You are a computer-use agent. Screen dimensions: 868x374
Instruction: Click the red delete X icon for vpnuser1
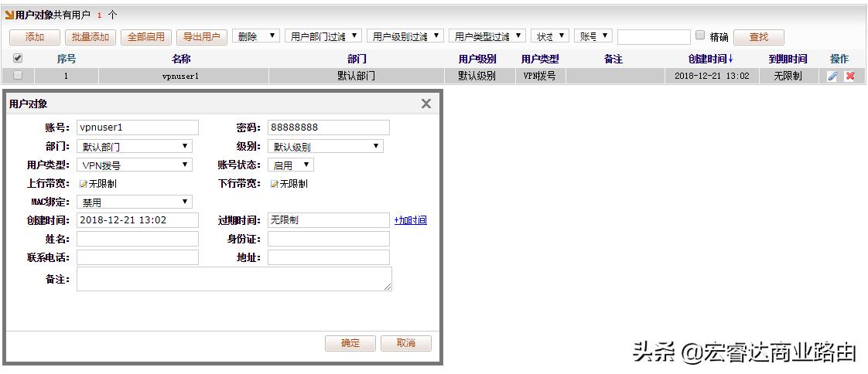(850, 76)
